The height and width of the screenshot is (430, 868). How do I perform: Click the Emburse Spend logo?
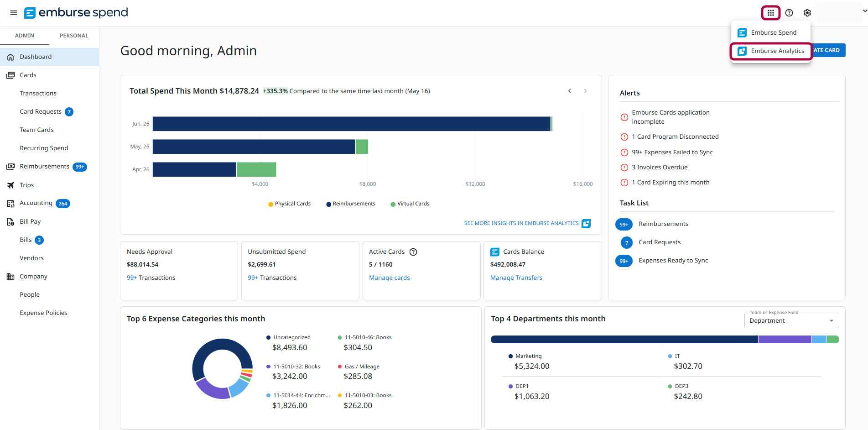76,13
